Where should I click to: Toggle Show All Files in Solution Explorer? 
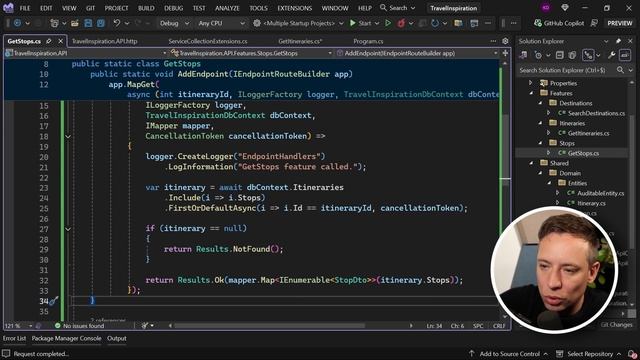click(x=573, y=55)
